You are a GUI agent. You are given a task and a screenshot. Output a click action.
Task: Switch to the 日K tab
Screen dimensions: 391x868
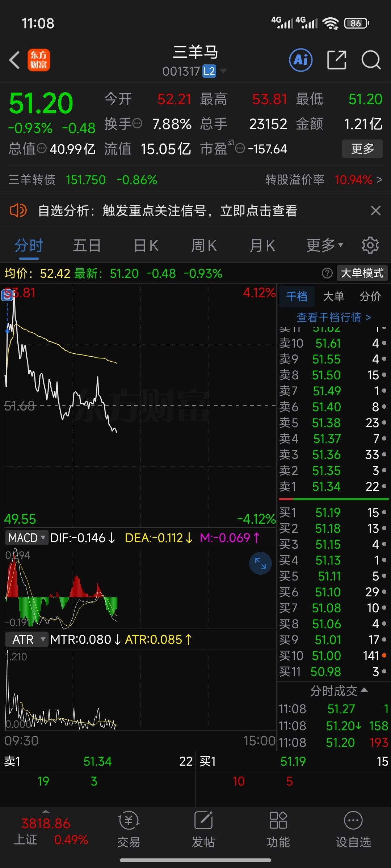[x=146, y=246]
